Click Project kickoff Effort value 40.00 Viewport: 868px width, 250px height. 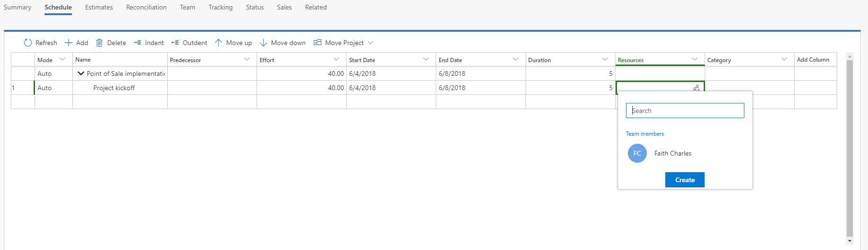tap(336, 88)
